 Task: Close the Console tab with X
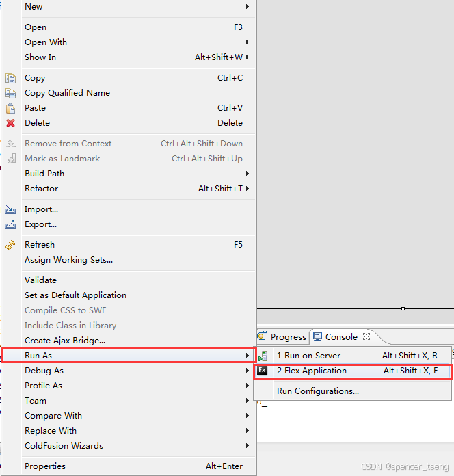tap(366, 336)
